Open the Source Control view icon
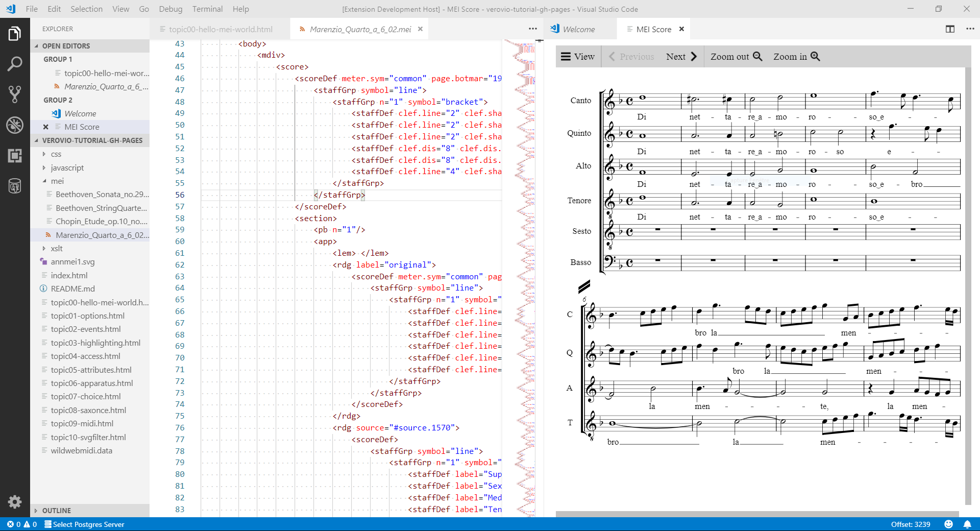Image resolution: width=980 pixels, height=531 pixels. coord(15,94)
